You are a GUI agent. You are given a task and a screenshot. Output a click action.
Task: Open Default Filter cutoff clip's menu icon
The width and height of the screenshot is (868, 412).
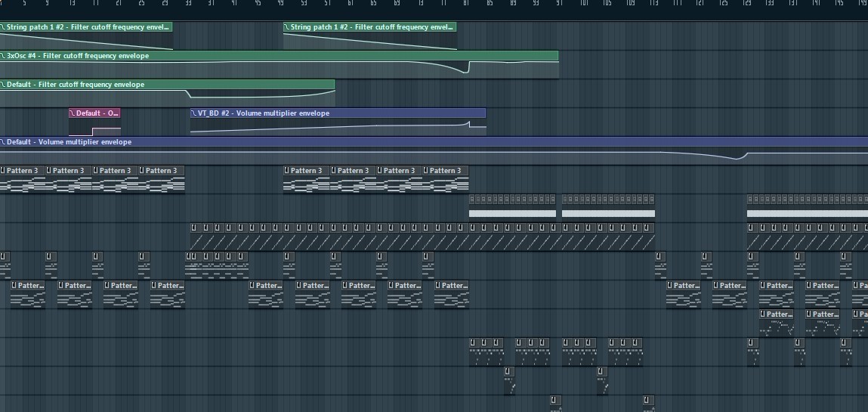click(x=3, y=85)
